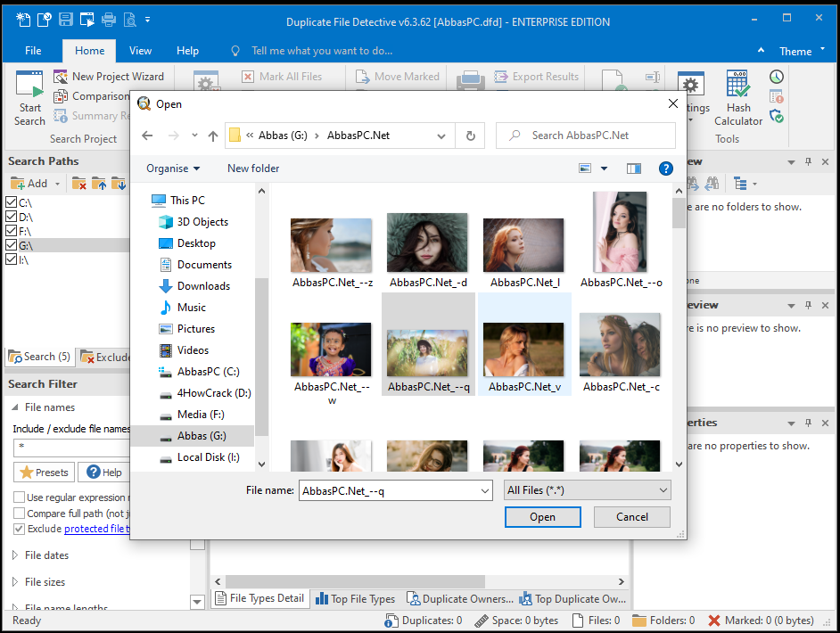Refresh the AbbasPC.Net folder view

470,136
